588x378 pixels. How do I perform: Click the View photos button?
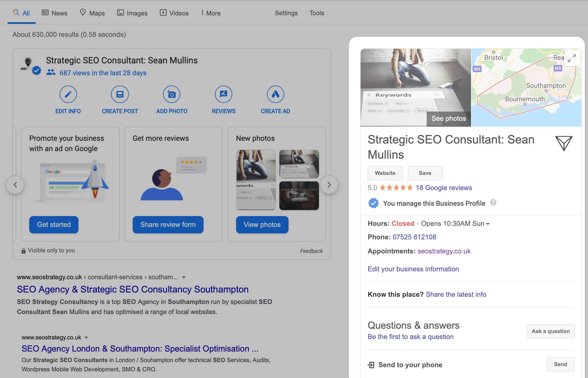pyautogui.click(x=262, y=224)
